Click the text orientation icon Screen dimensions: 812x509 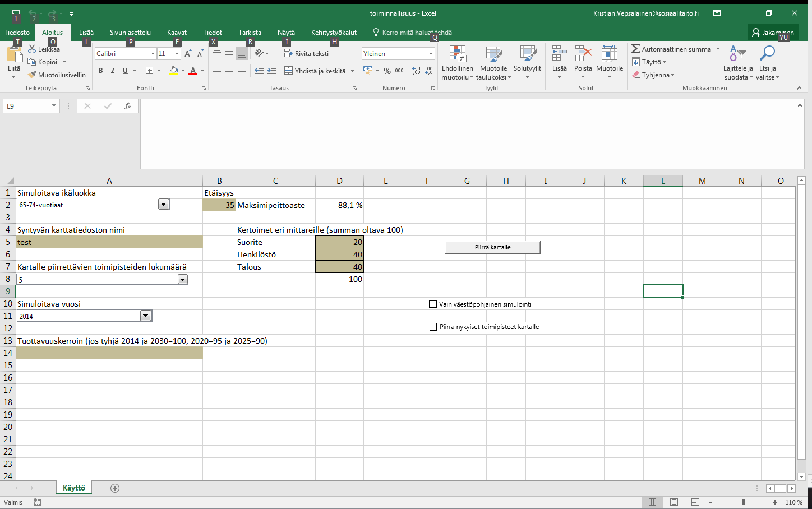259,54
